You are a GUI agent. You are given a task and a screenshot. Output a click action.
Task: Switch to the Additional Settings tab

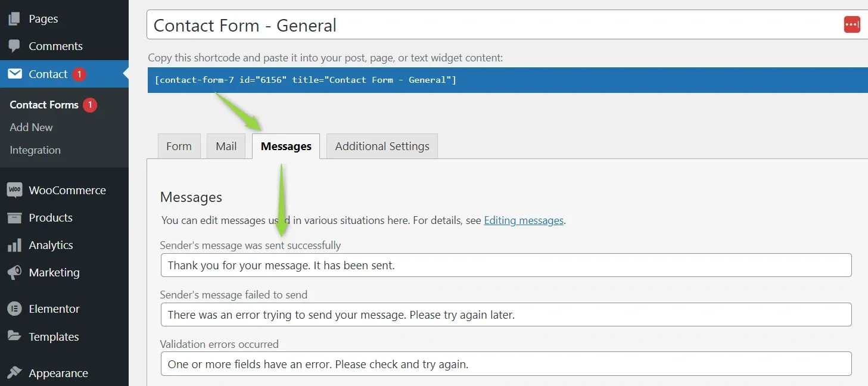[382, 146]
